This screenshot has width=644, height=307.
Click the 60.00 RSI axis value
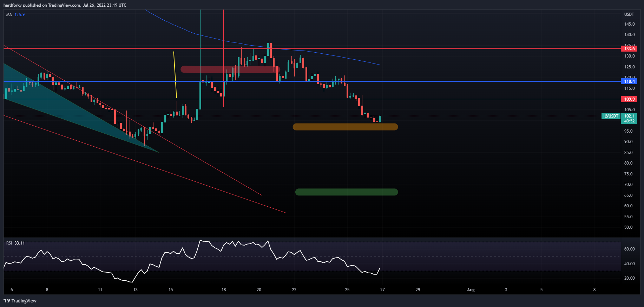630,249
